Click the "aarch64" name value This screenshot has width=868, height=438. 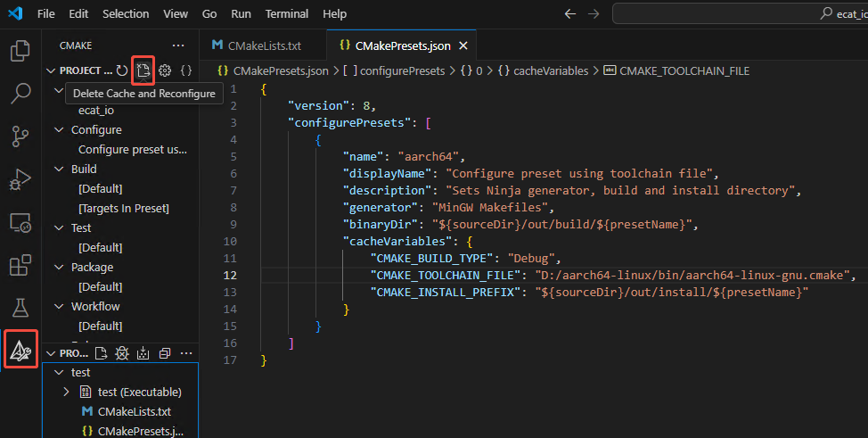click(429, 156)
